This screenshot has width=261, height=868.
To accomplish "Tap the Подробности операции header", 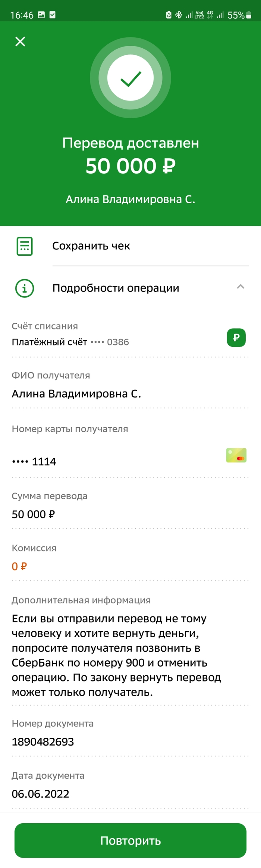I will tap(116, 288).
